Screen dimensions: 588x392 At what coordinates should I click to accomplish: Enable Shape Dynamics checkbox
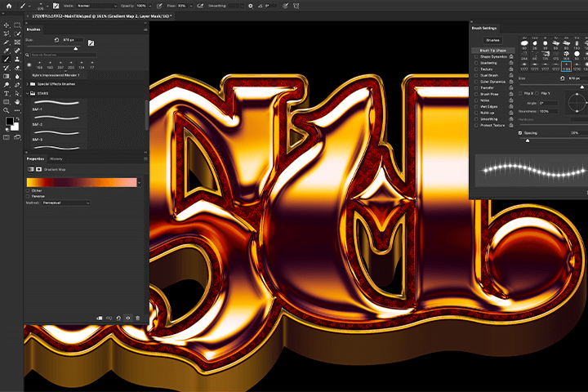[x=476, y=56]
